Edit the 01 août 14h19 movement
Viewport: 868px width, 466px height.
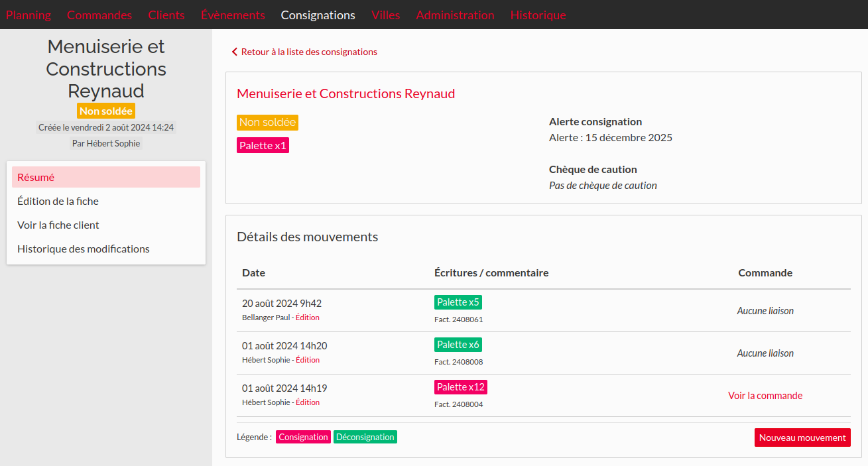coord(308,402)
